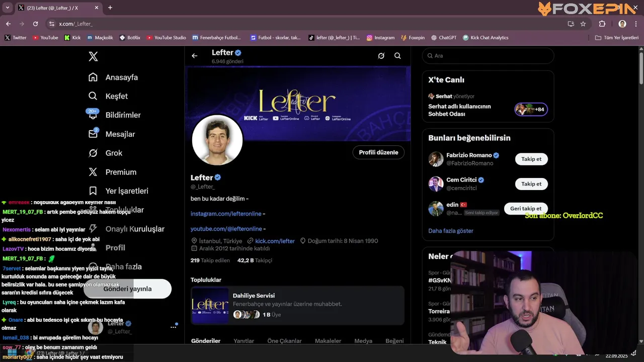This screenshot has height=362, width=644.
Task: Switch to Medya tab
Action: click(363, 341)
